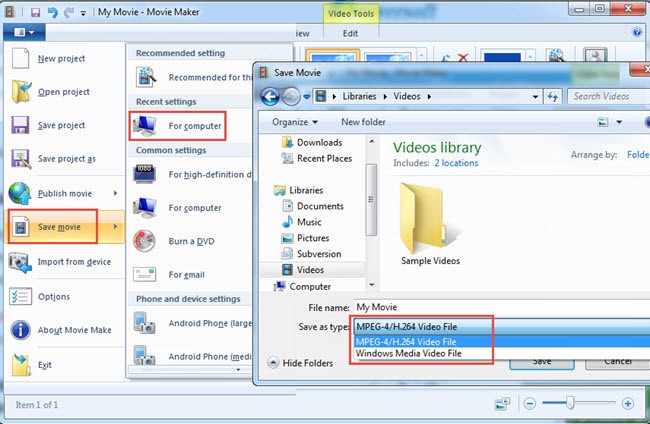Choose MPEG-4/H.264 Video File from list
650x424 pixels.
502,342
